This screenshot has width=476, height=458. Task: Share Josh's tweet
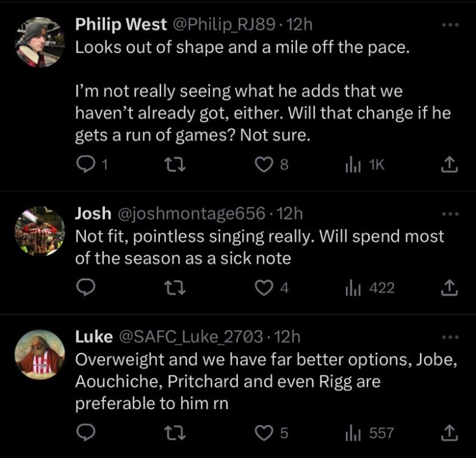click(449, 288)
